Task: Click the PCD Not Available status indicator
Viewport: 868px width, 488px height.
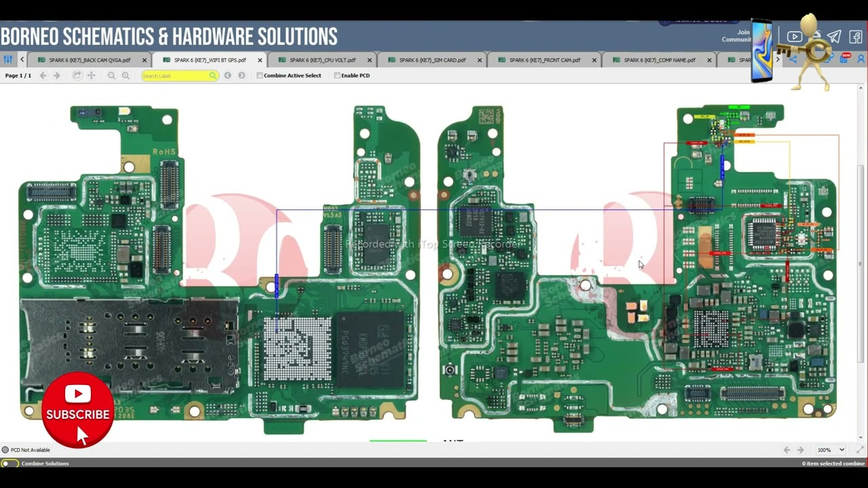Action: (x=26, y=450)
